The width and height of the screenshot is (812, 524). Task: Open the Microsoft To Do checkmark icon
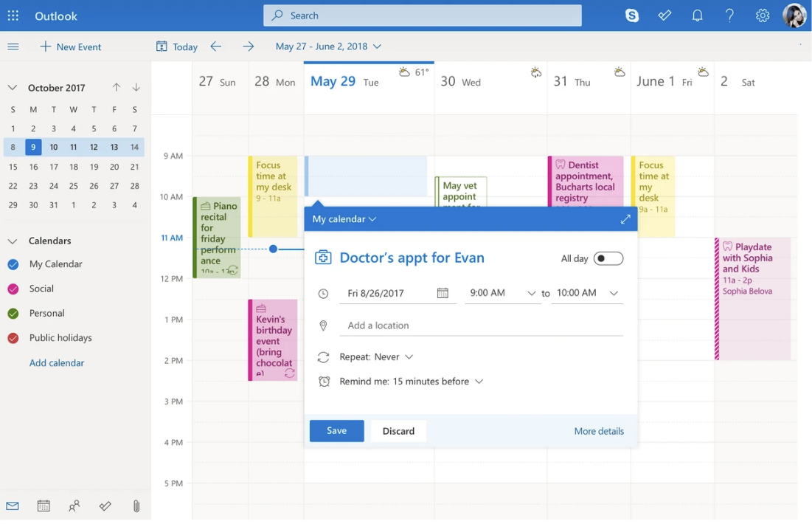pyautogui.click(x=664, y=15)
